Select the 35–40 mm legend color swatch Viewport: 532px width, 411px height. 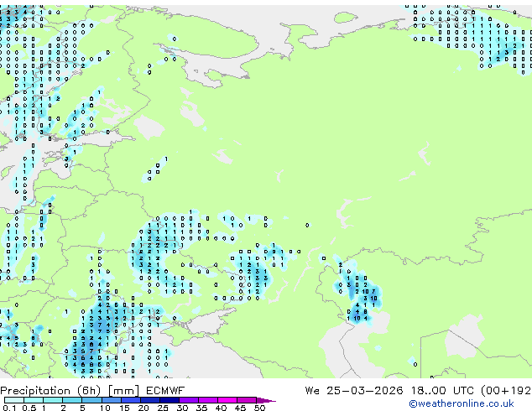(208, 400)
